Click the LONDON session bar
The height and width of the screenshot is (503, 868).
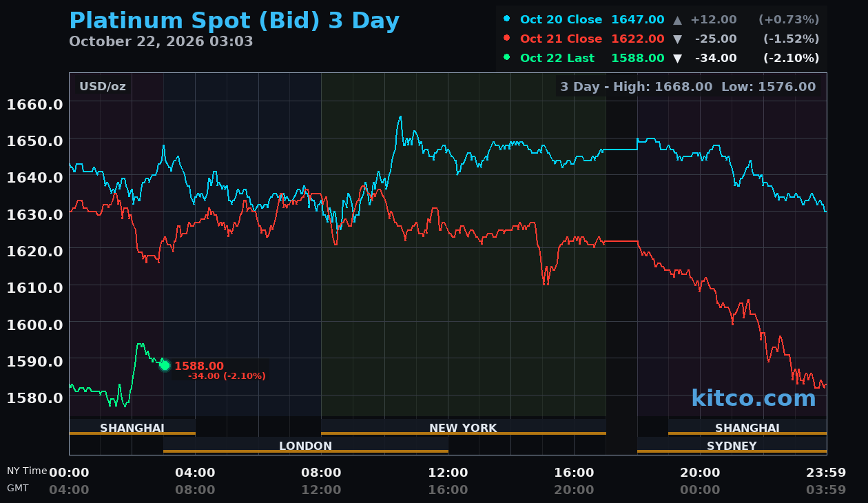(306, 445)
